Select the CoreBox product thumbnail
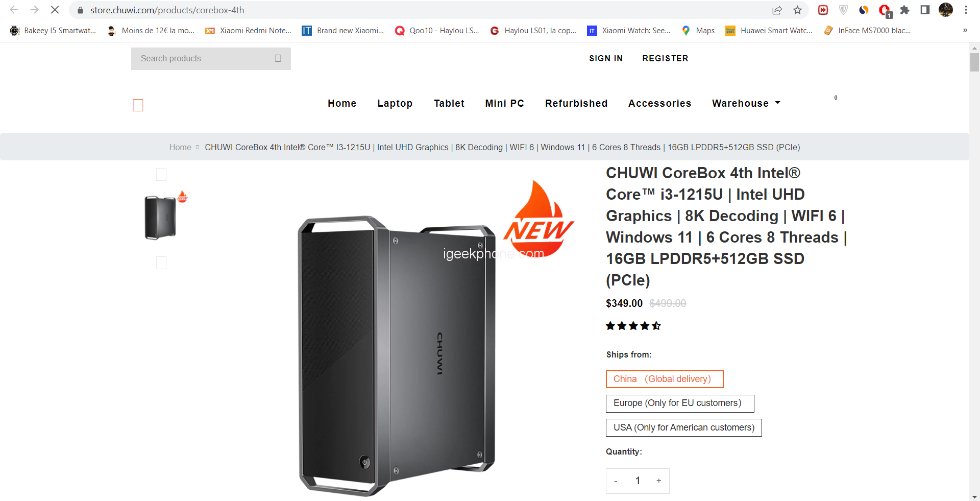This screenshot has width=980, height=501. 162,218
